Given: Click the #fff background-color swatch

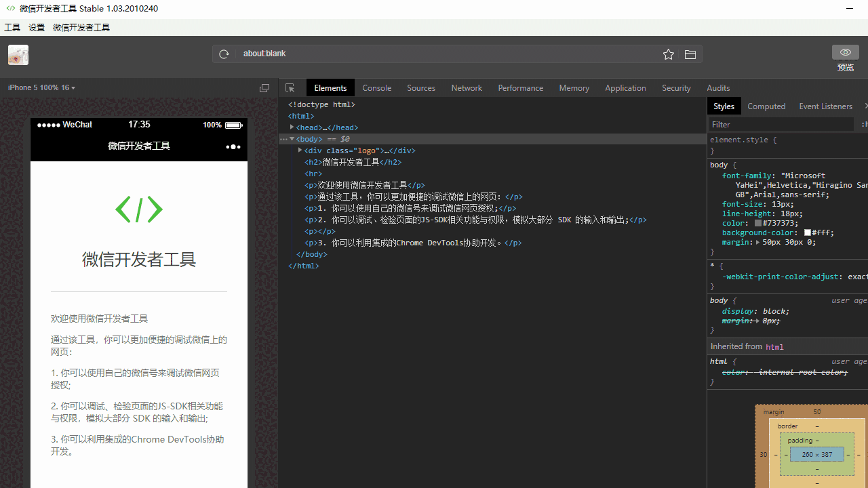Looking at the screenshot, I should pos(808,232).
